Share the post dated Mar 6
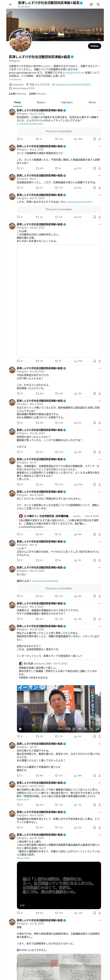Viewport: 110px width, 980px height. coord(99,188)
